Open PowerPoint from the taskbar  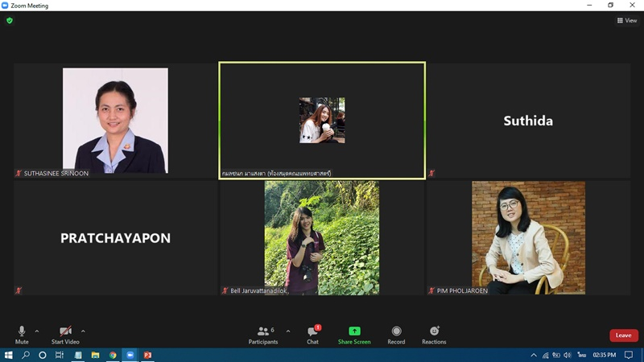(x=147, y=355)
